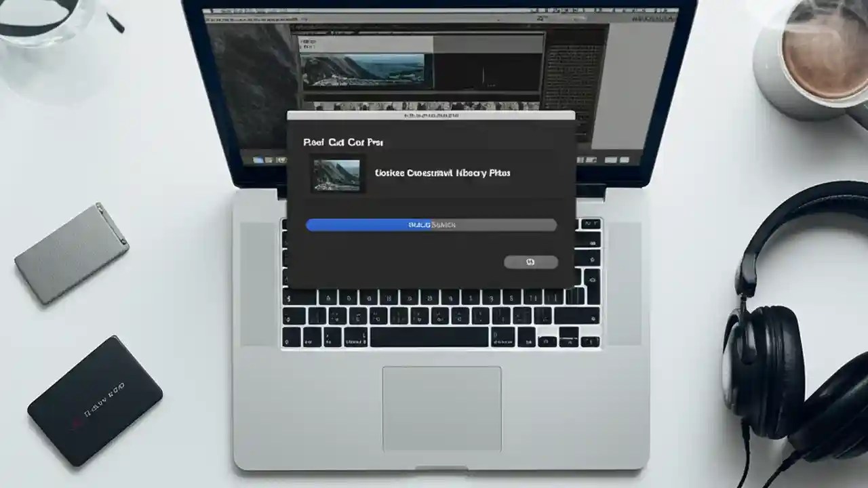This screenshot has height=488, width=868.
Task: Click the clip name label in the dialog
Action: click(443, 173)
